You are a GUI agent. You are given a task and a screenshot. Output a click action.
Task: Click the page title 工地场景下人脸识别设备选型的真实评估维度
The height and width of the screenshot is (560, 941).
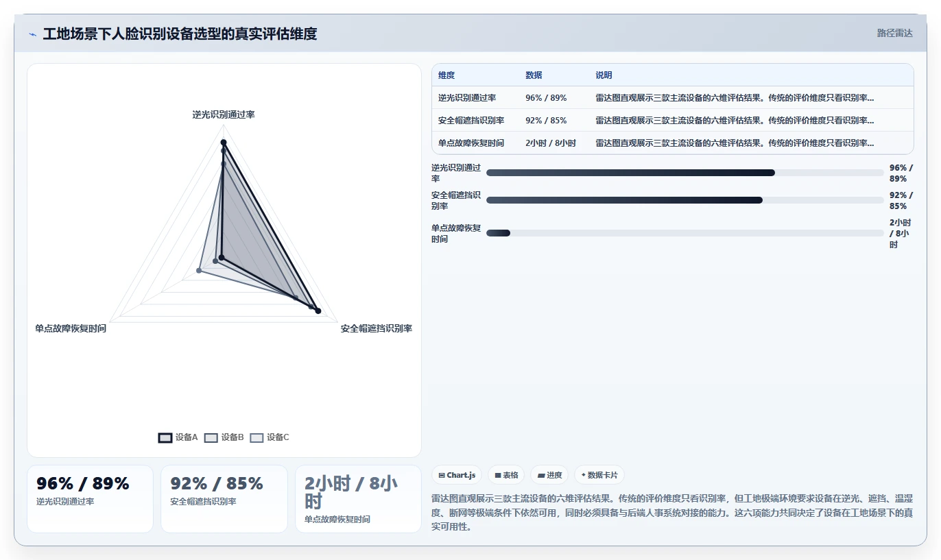[180, 34]
